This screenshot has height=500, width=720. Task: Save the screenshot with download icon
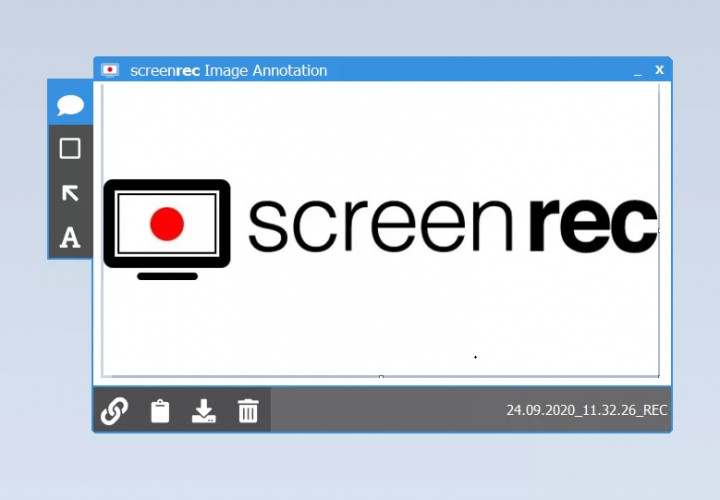pos(203,411)
